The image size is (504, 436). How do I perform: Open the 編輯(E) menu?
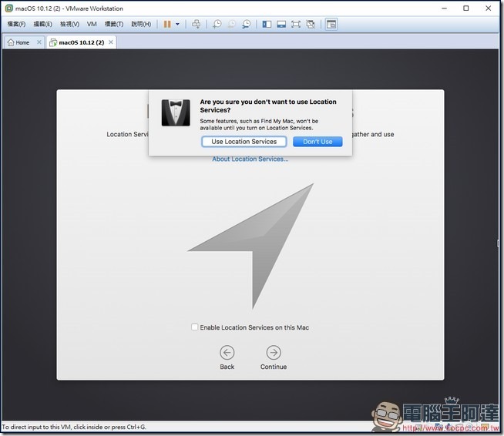[42, 24]
